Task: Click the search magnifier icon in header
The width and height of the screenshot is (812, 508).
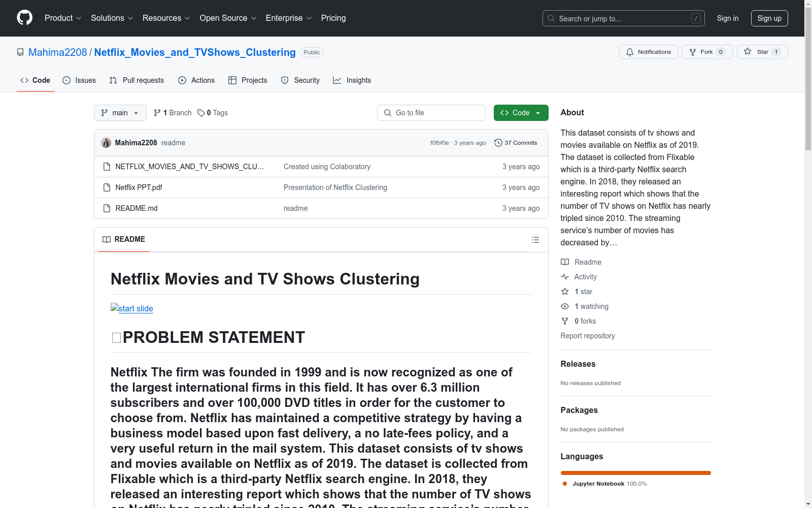Action: click(x=551, y=18)
